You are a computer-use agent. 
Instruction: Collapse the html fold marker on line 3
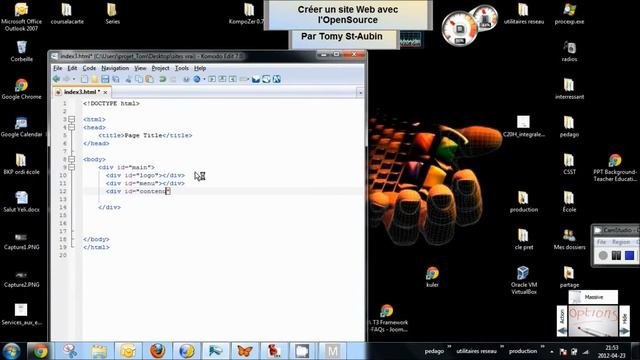coord(71,119)
